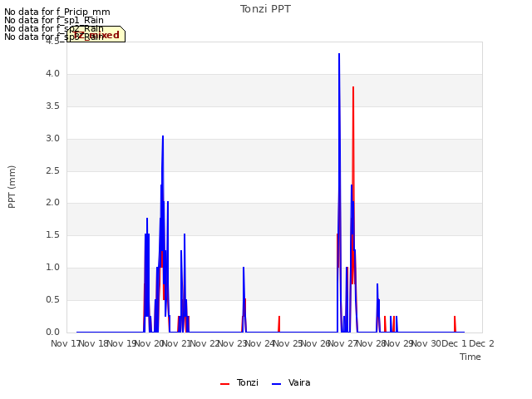Click the Nov 27 x-axis tick label
532x399 pixels.
click(x=342, y=343)
